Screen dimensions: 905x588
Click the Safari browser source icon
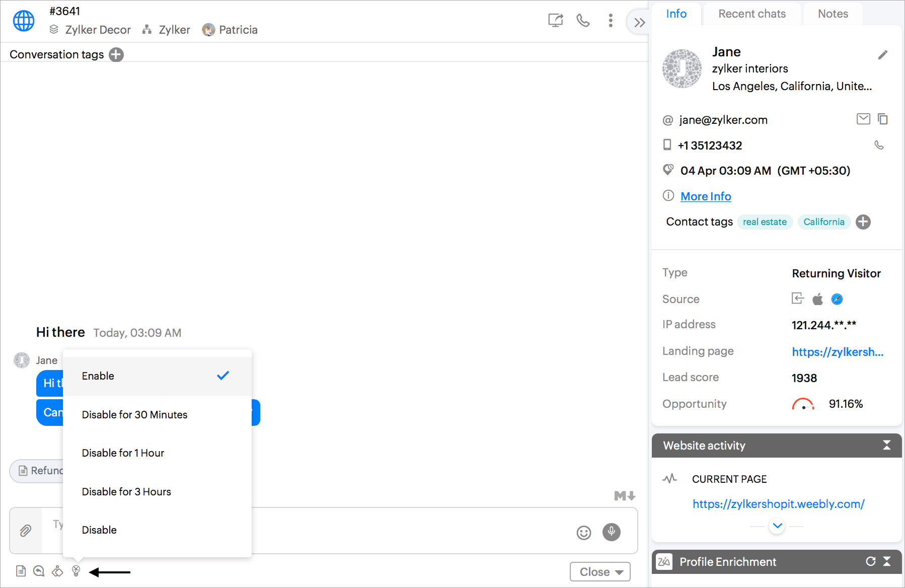coord(837,299)
